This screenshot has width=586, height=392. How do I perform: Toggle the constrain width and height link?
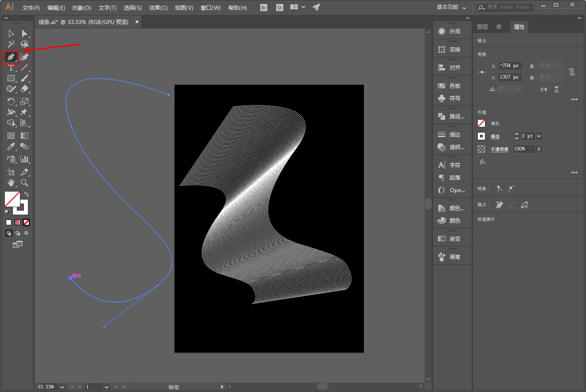pyautogui.click(x=572, y=71)
